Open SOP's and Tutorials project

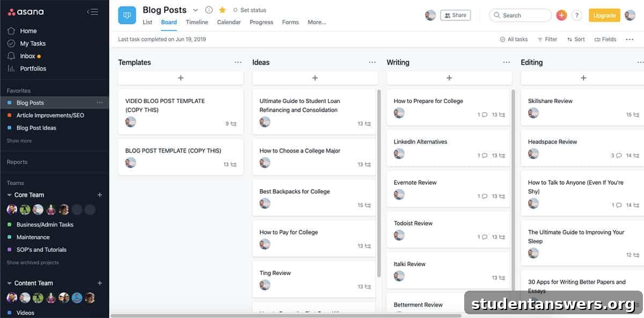[x=41, y=250]
